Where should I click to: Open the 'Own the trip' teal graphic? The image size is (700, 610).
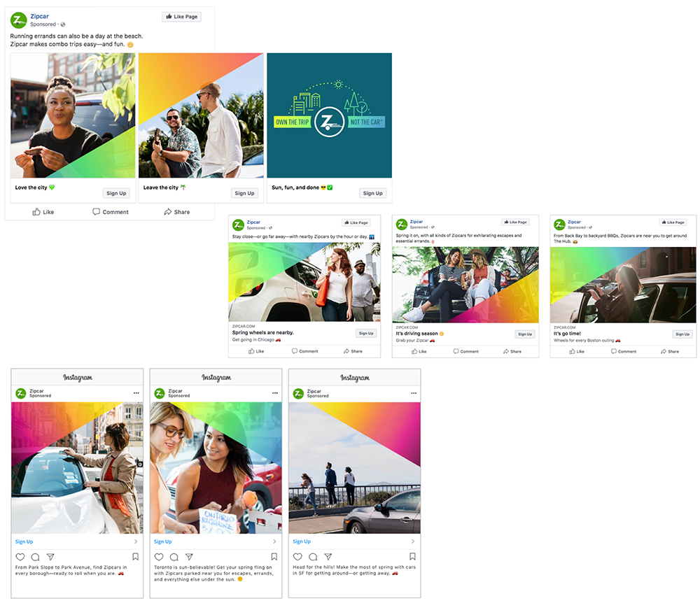(330, 115)
